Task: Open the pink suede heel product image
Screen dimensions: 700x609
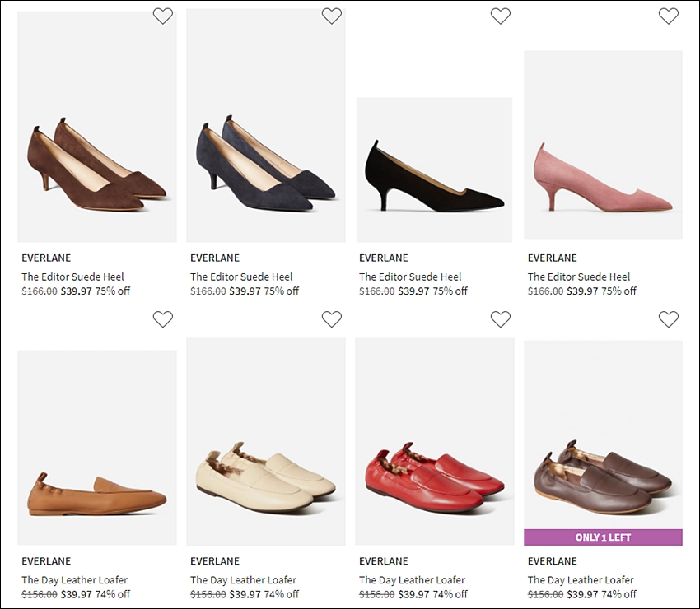Action: click(603, 145)
